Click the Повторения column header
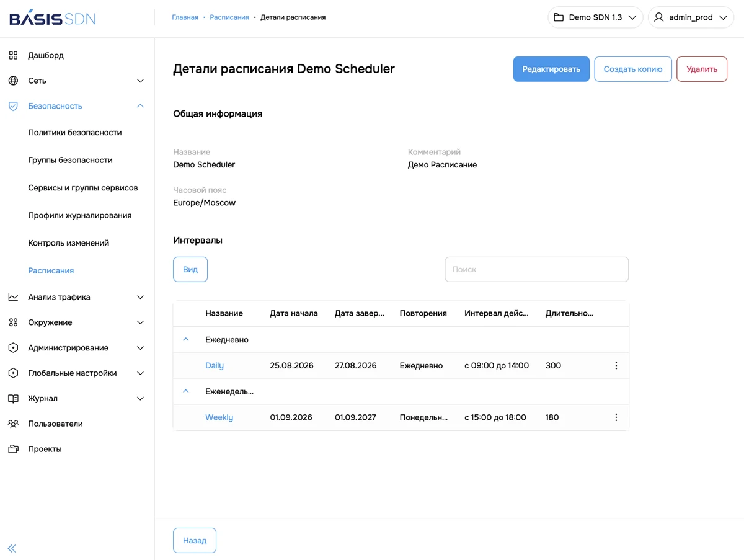Screen dimensions: 744x560 pos(423,313)
